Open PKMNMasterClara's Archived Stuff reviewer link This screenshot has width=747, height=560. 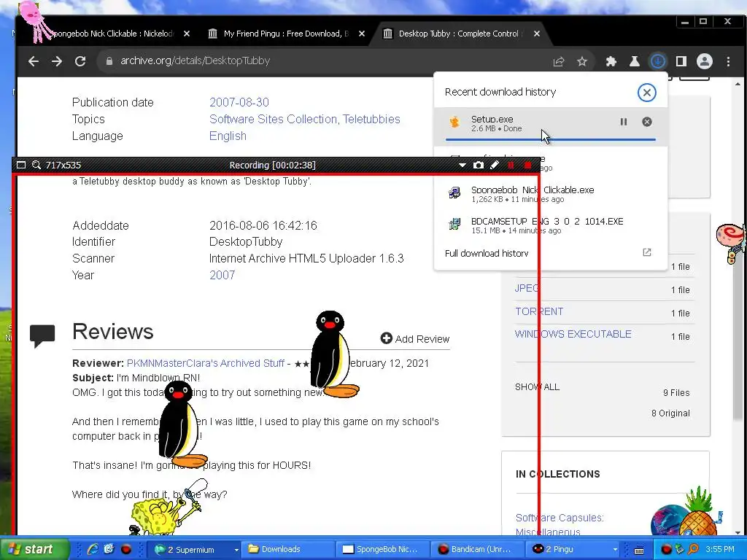[205, 363]
